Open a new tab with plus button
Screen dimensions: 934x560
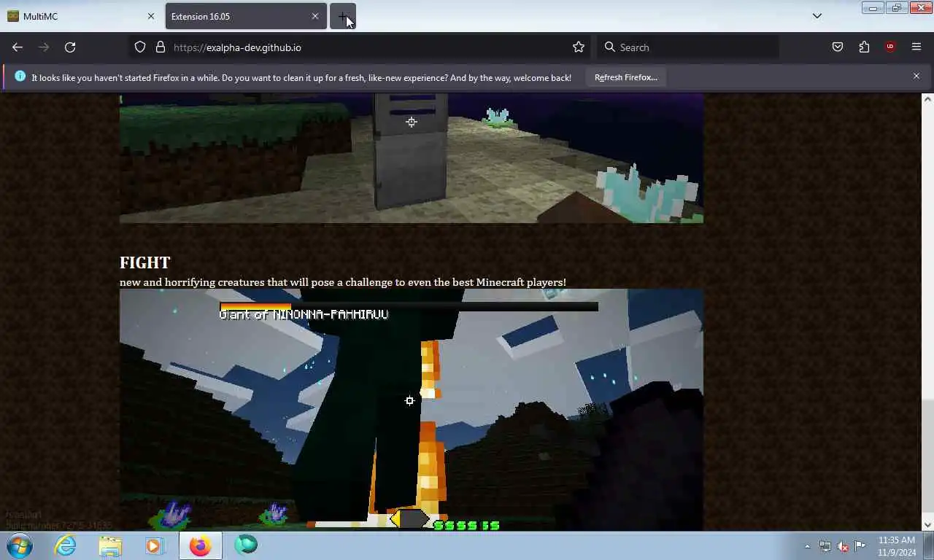(343, 16)
